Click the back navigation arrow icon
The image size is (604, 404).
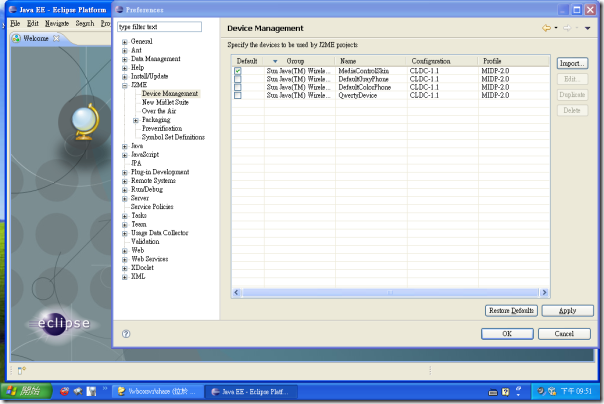coord(546,28)
